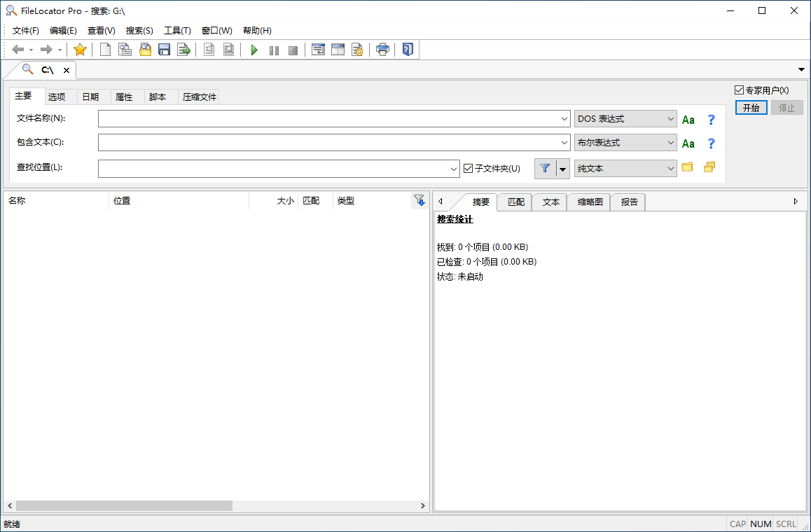Open containing text expression help question mark
The width and height of the screenshot is (811, 532).
(711, 143)
